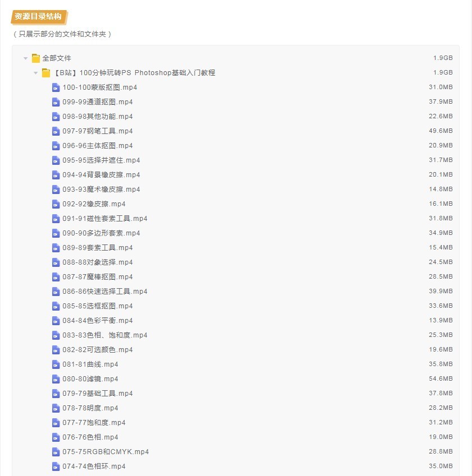The height and width of the screenshot is (476, 472).
Task: Select file name 096-96主体抠图.mp4
Action: click(x=98, y=146)
